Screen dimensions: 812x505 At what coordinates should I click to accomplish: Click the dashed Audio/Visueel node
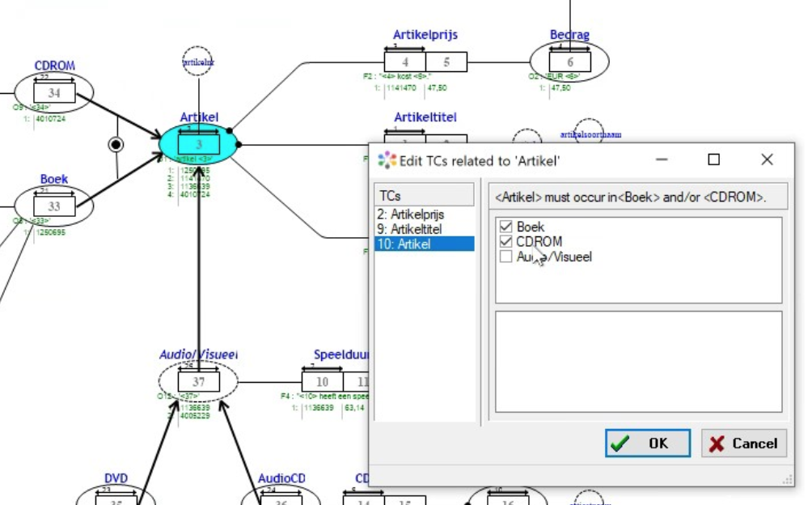(x=198, y=381)
